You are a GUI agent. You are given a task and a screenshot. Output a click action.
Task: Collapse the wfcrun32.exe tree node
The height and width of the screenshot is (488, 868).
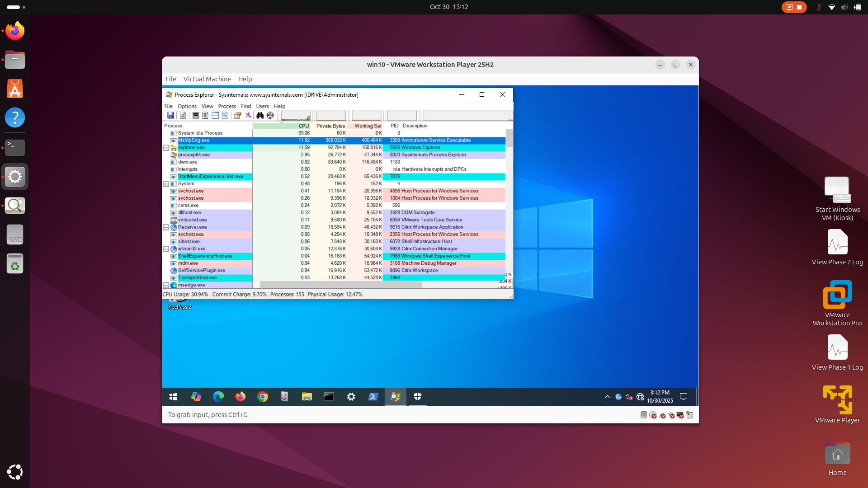click(166, 249)
